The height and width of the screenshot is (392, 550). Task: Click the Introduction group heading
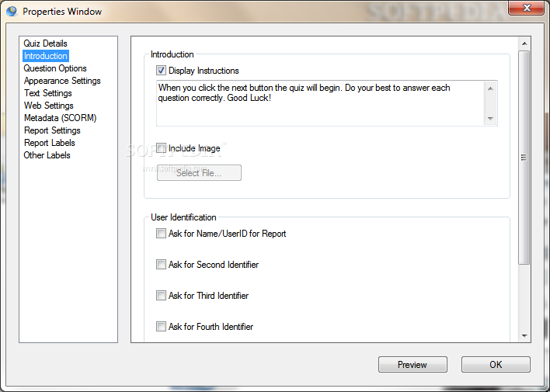(172, 54)
